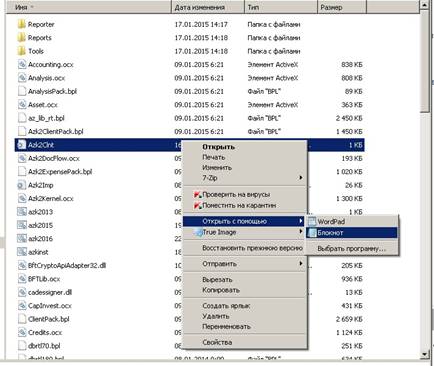The image size is (434, 366).
Task: Click the BftCryptoApiAdapter32.dll file icon
Action: tap(22, 265)
